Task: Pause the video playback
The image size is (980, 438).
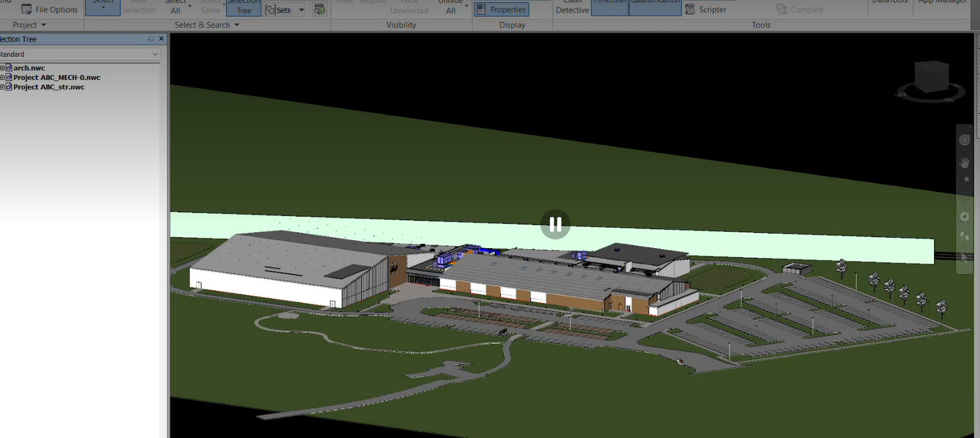Action: pos(556,224)
